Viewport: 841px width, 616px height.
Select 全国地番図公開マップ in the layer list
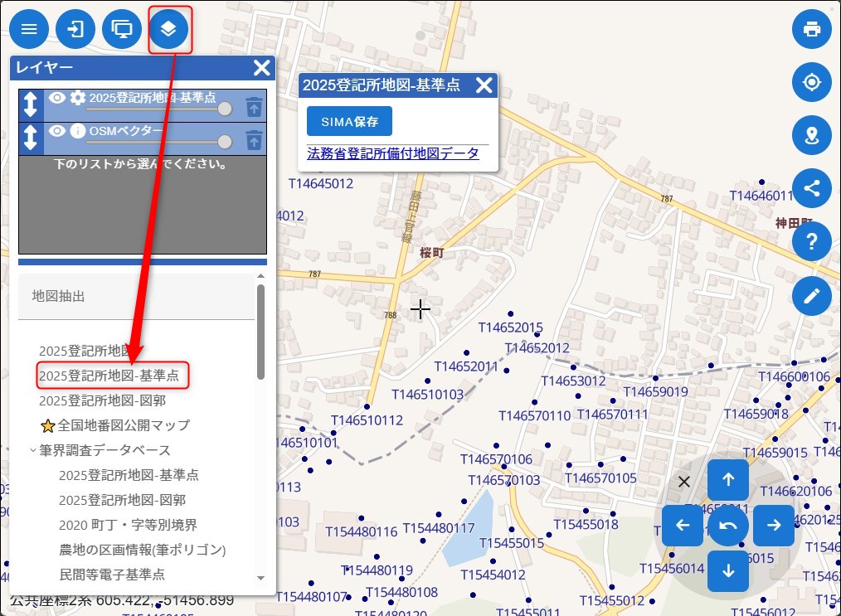[x=123, y=425]
